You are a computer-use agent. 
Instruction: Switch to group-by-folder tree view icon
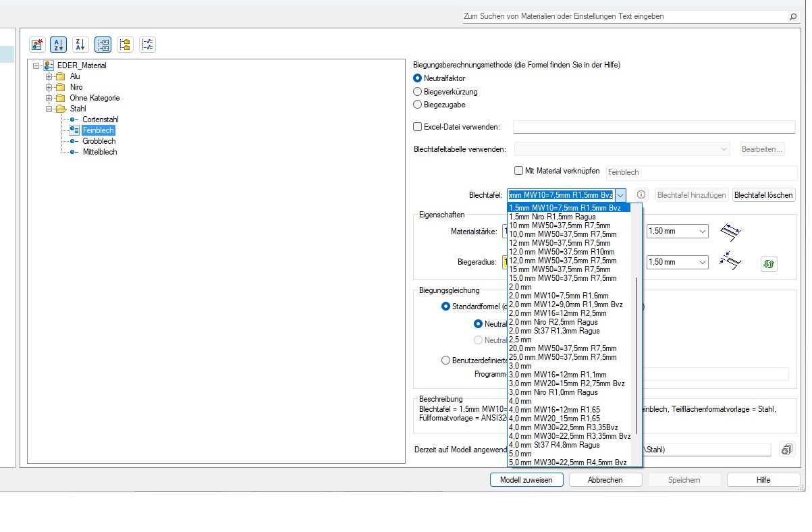pos(125,45)
